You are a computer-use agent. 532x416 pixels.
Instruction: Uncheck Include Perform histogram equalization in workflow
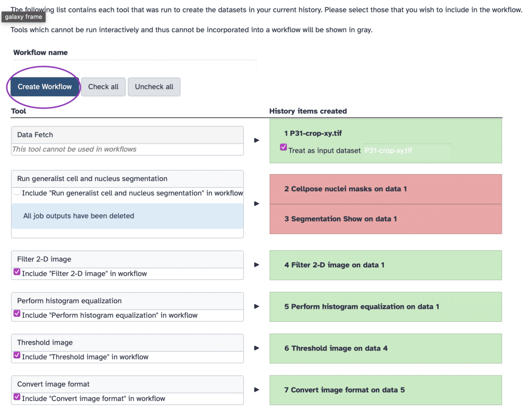(17, 314)
